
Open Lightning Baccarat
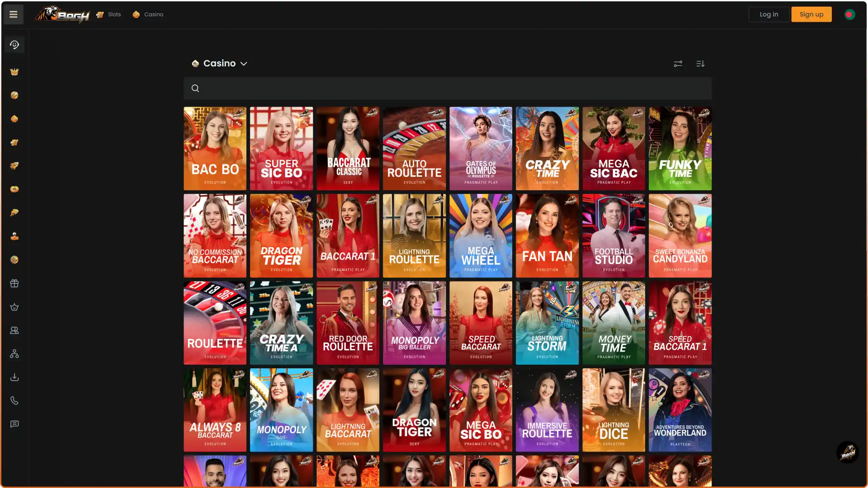tap(348, 410)
